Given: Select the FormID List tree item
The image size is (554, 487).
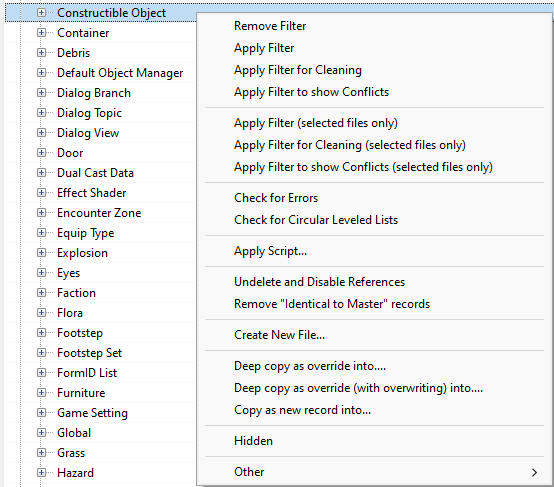Looking at the screenshot, I should (87, 372).
